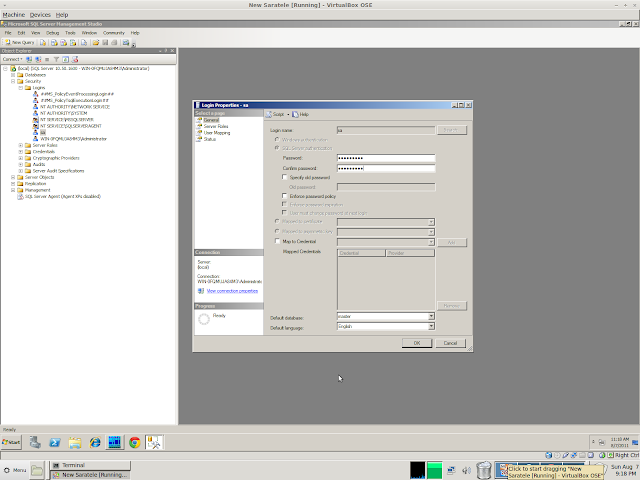Click the host Menu button
This screenshot has height=480, width=640.
click(15, 470)
